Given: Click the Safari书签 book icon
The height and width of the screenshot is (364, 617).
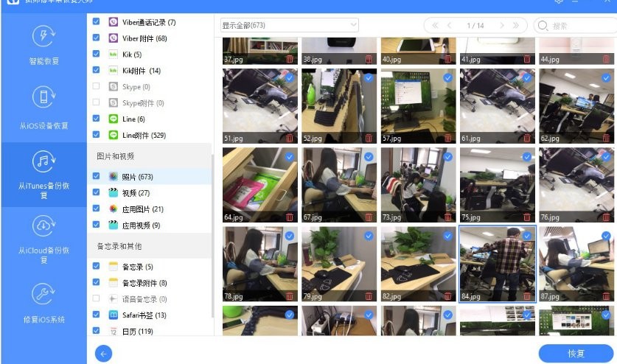Looking at the screenshot, I should click(114, 315).
